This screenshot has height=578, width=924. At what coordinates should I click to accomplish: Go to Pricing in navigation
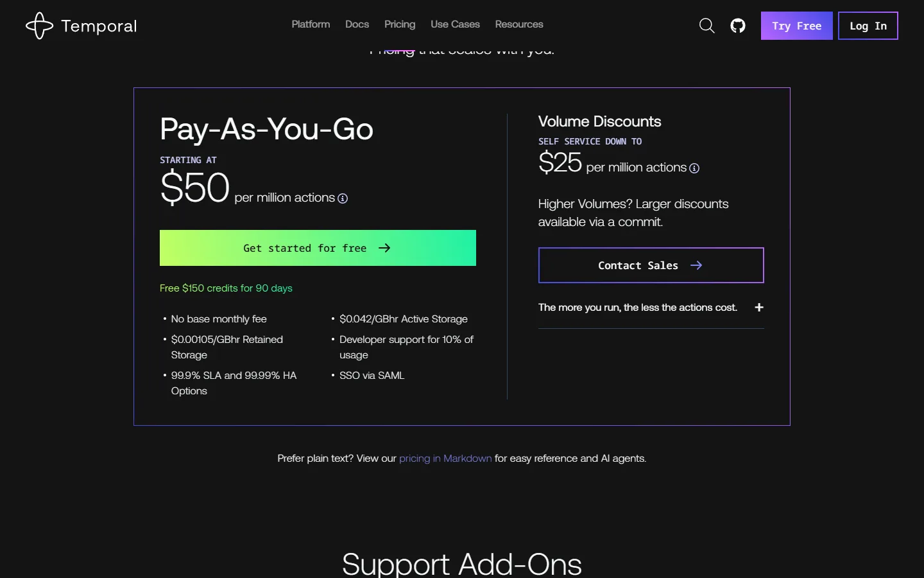pyautogui.click(x=400, y=24)
